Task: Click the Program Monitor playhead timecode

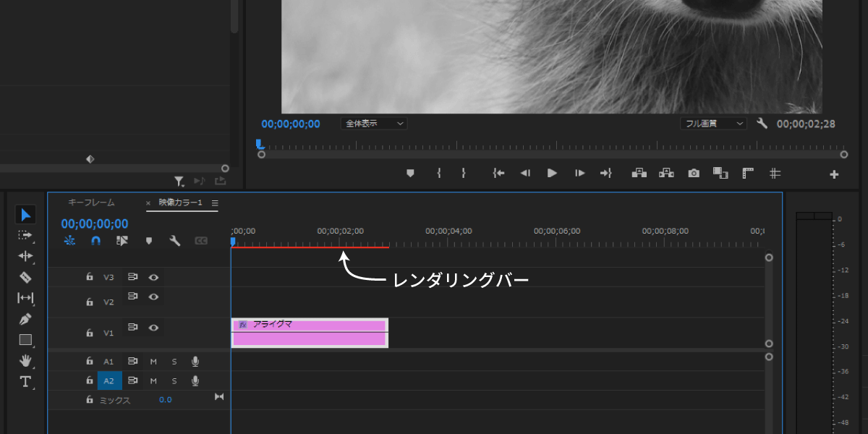Action: click(x=291, y=124)
